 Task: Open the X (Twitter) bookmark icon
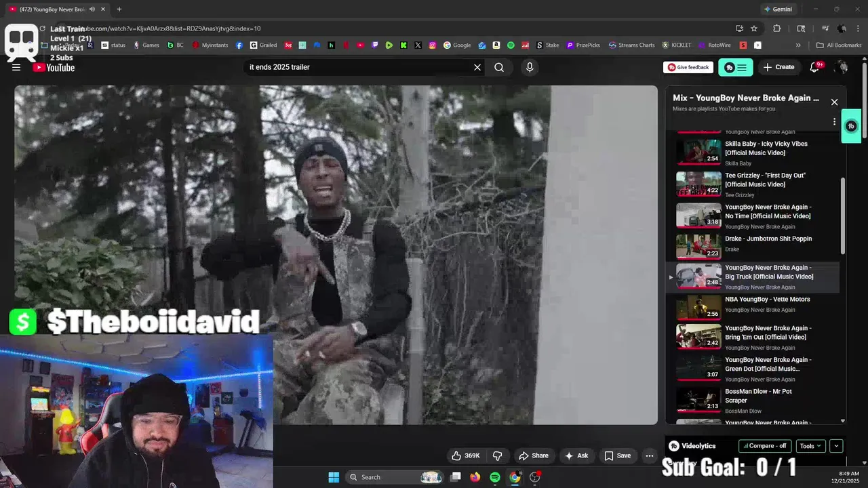tap(418, 45)
